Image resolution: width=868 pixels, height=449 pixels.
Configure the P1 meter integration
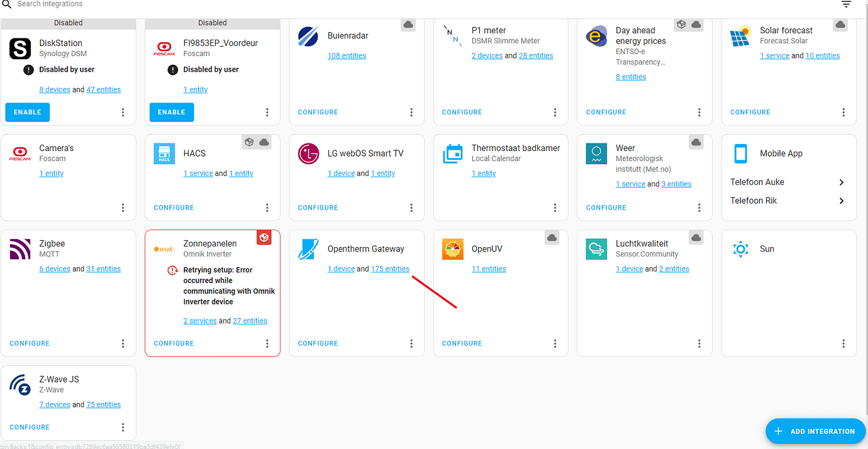click(x=462, y=112)
